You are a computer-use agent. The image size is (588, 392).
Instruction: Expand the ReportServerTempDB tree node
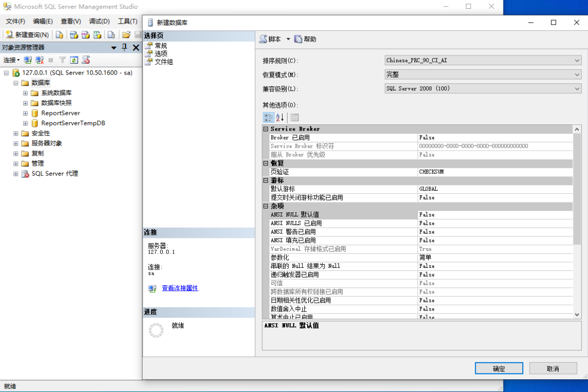tap(25, 123)
